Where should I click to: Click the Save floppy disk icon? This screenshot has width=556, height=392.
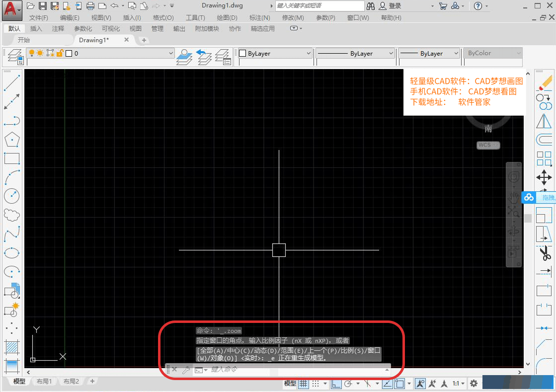[x=43, y=5]
